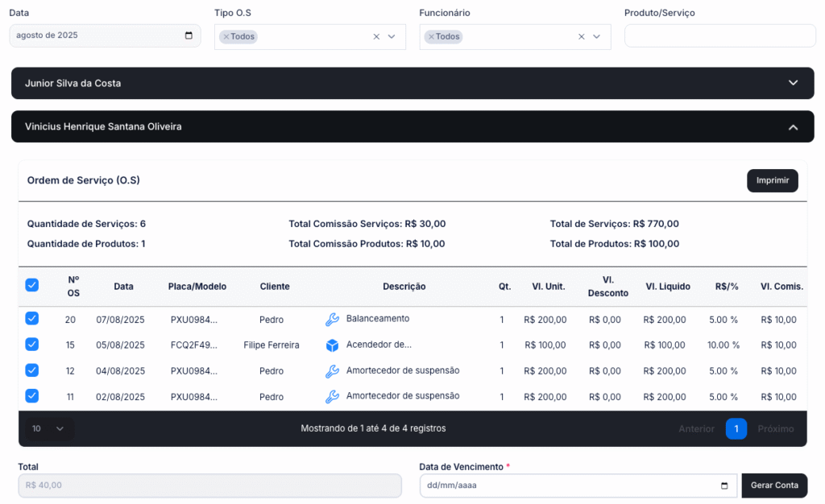This screenshot has width=825, height=504.
Task: Toggle the select-all checkbox in table header
Action: coord(31,285)
